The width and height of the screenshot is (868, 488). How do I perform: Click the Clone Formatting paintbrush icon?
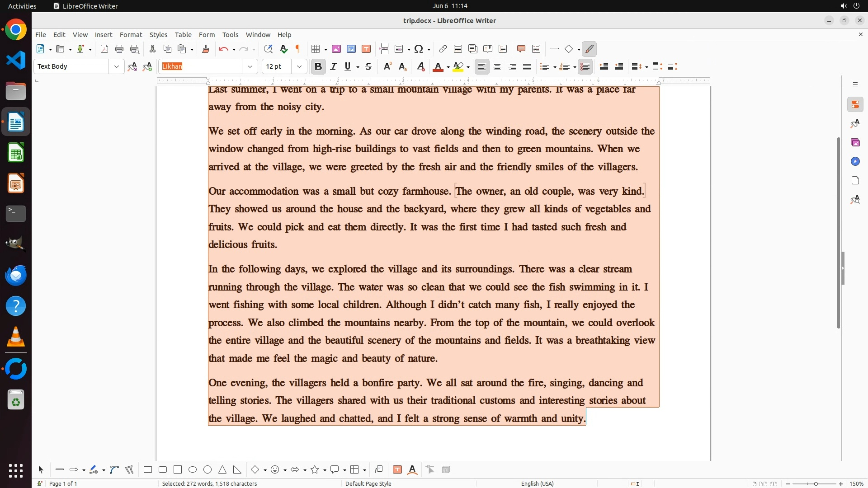206,49
